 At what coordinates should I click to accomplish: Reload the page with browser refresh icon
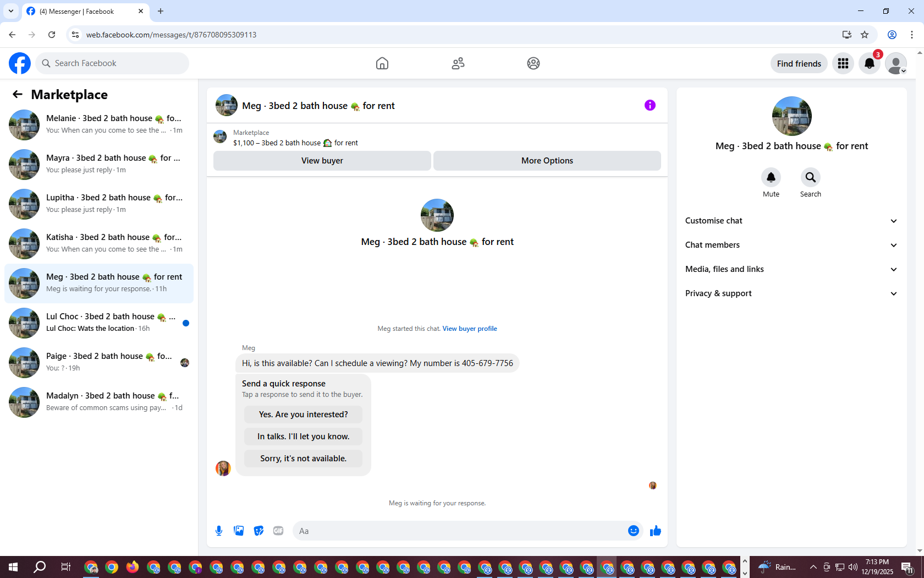coord(52,35)
